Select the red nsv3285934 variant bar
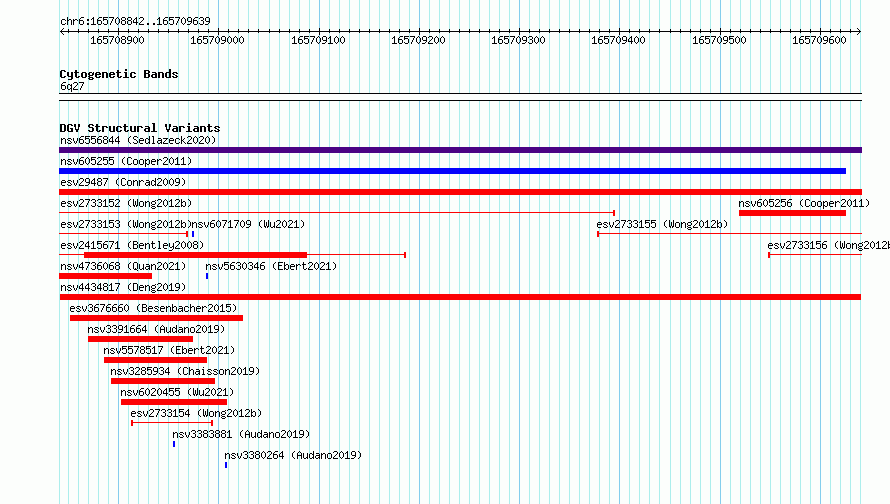The height and width of the screenshot is (504, 890). point(163,381)
